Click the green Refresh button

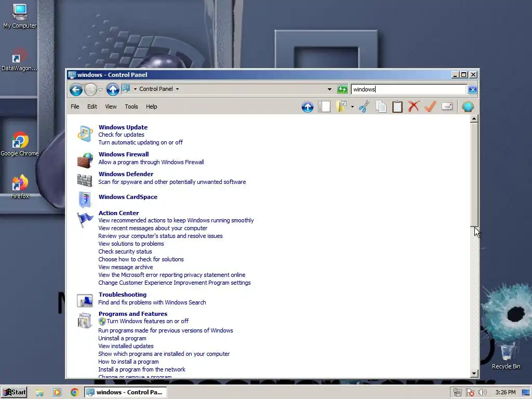(x=342, y=89)
